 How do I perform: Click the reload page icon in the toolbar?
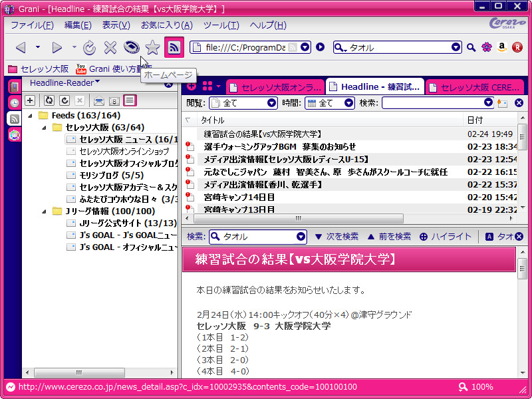[x=89, y=47]
